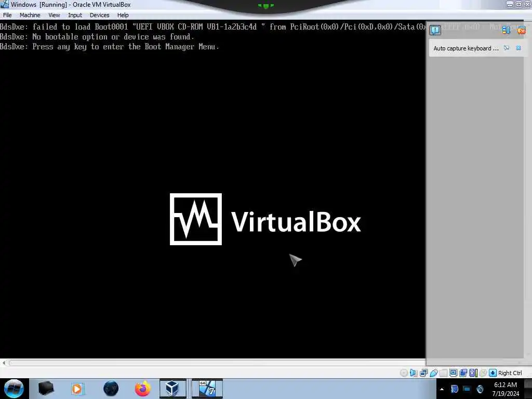Click the recording status bar indicator
Image resolution: width=532 pixels, height=399 pixels.
463,373
